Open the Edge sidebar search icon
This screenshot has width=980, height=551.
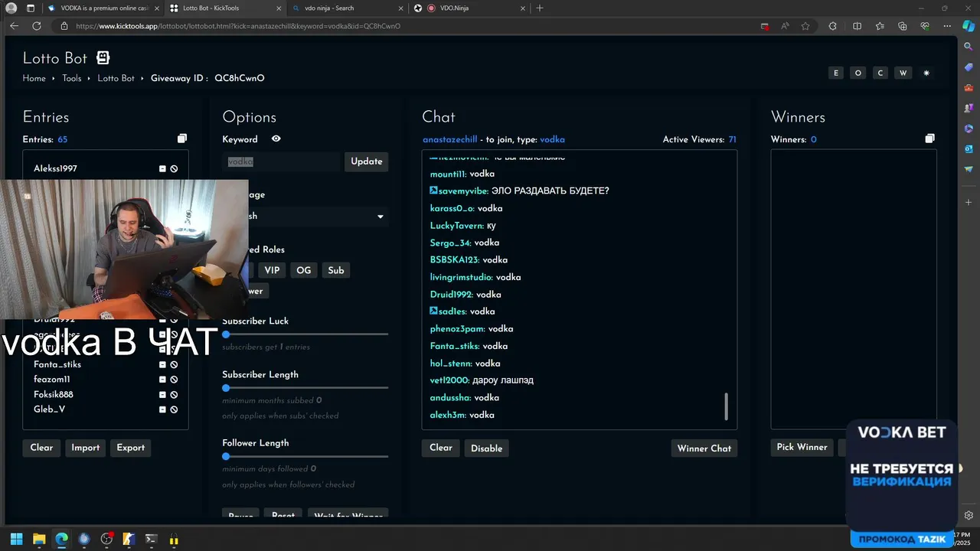(x=969, y=47)
